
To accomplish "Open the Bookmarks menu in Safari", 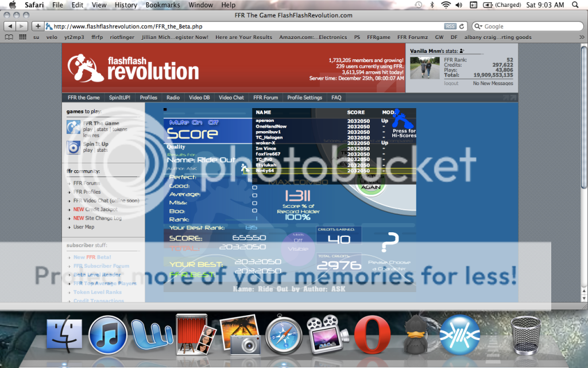I will 163,5.
